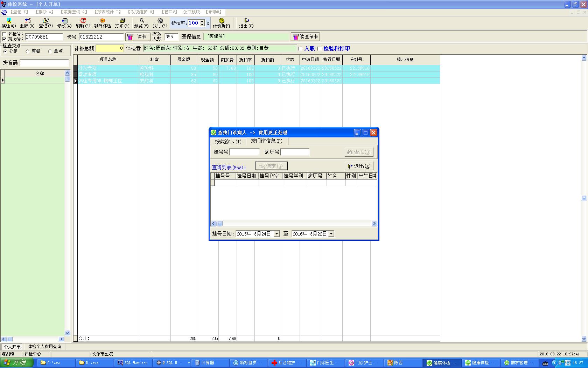Open the 登记 E menu
588x368 pixels.
pyautogui.click(x=19, y=12)
